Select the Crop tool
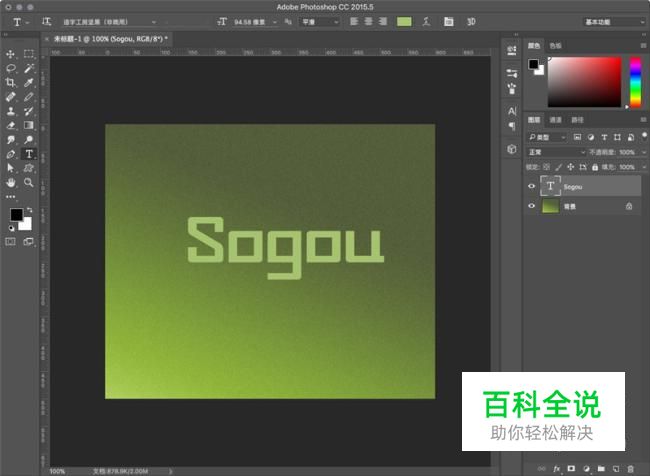Screen dimensions: 650x476 [x=10, y=83]
